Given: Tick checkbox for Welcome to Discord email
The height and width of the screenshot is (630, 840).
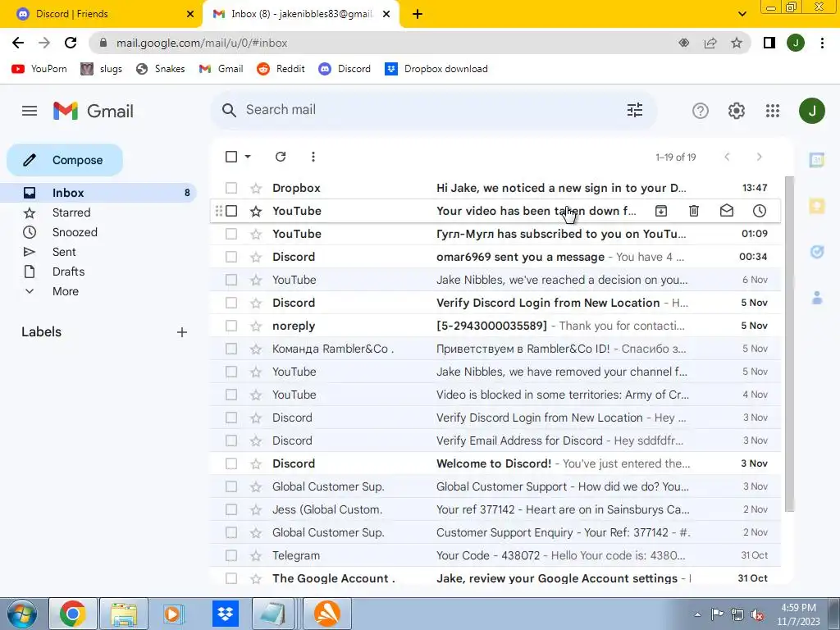Looking at the screenshot, I should coord(231,463).
